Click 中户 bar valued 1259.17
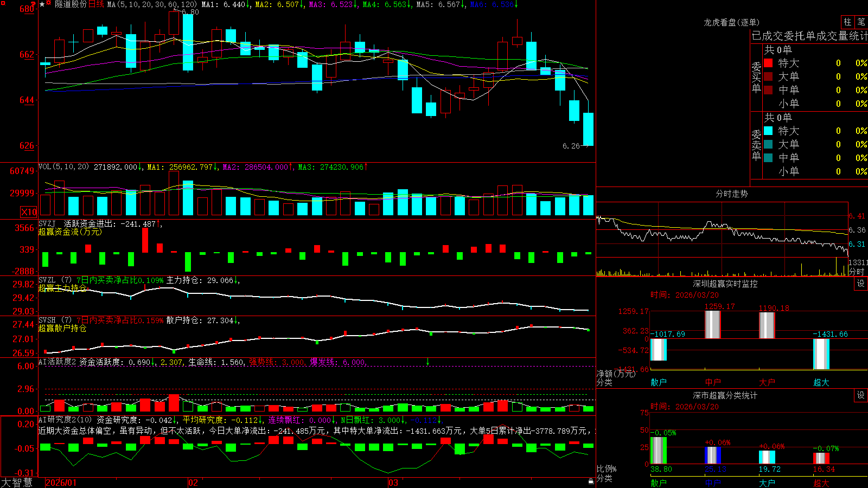 (713, 325)
